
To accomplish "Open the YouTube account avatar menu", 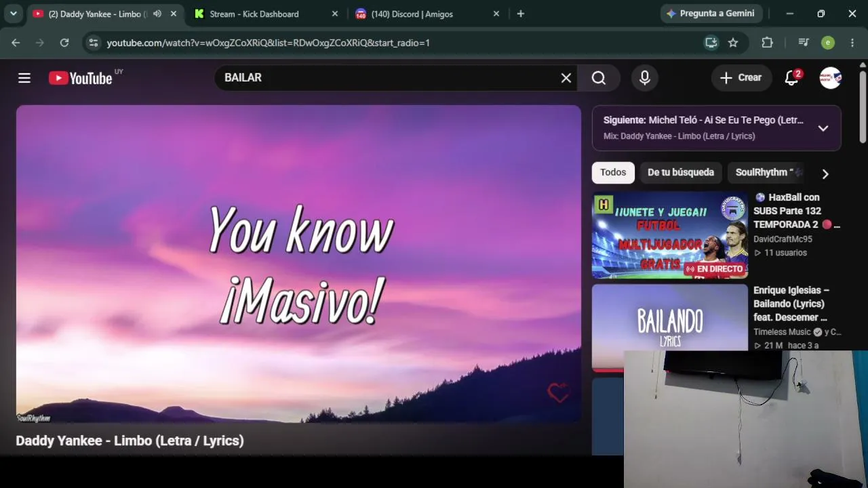I will tap(831, 78).
